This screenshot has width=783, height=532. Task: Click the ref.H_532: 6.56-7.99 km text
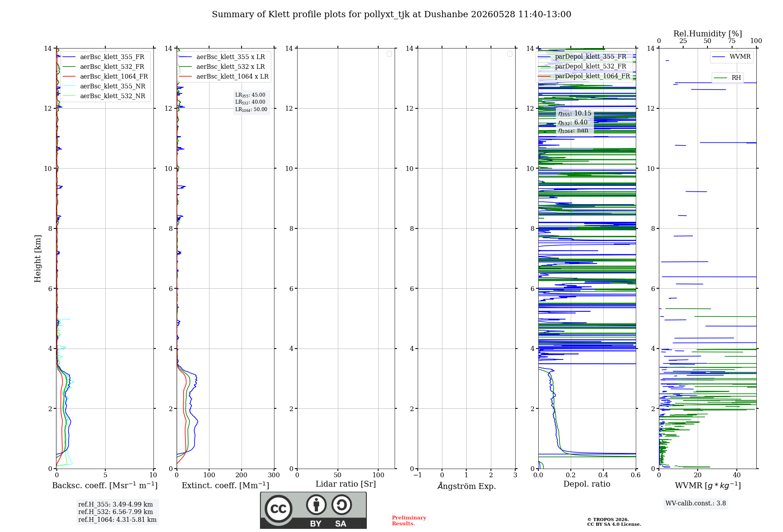coord(115,512)
